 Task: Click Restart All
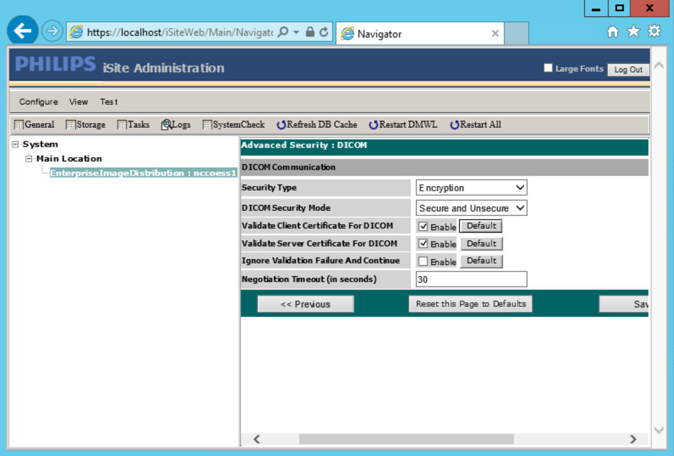point(475,125)
